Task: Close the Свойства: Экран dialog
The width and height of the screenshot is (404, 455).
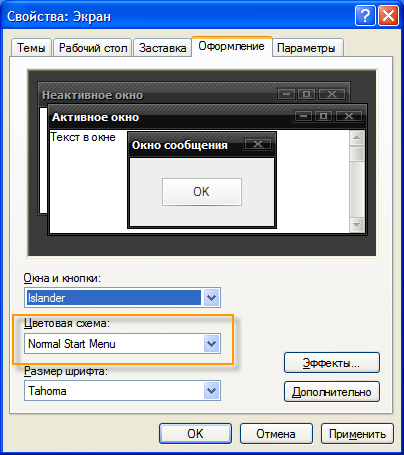Action: click(x=389, y=16)
